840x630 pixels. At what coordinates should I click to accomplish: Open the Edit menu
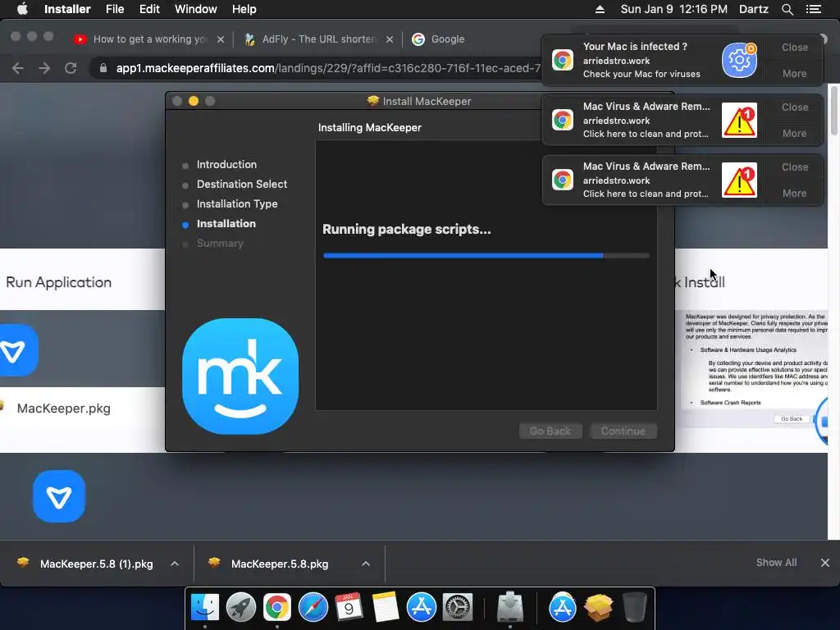(x=149, y=9)
